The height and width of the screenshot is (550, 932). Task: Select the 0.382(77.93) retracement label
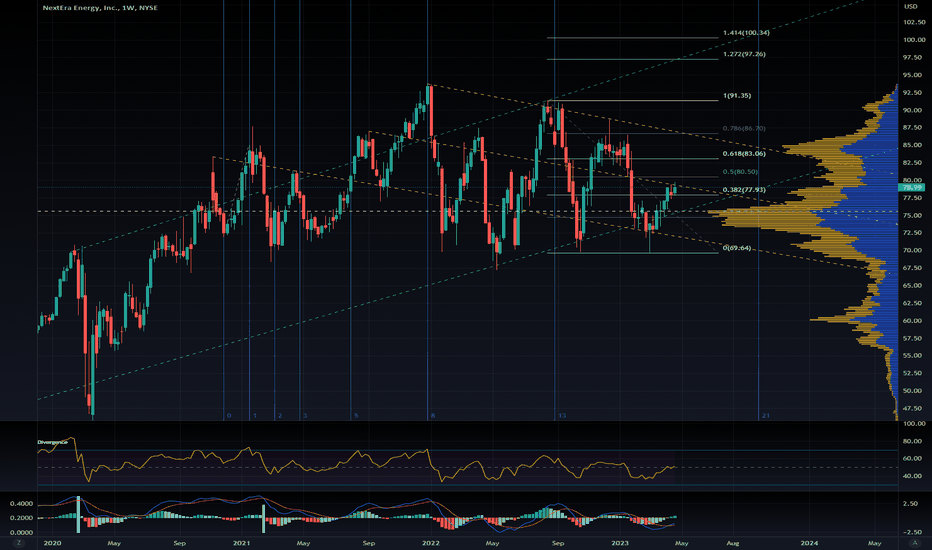tap(744, 190)
